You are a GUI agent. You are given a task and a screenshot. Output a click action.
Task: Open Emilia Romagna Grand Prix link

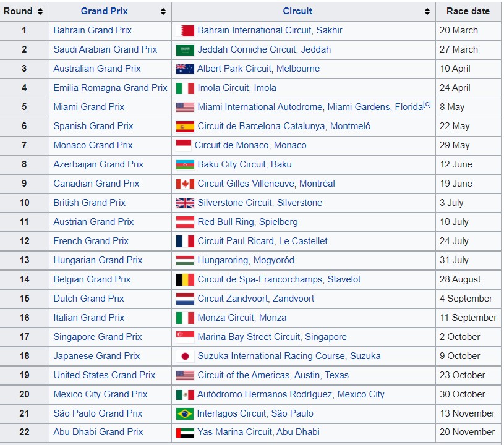[x=110, y=88]
